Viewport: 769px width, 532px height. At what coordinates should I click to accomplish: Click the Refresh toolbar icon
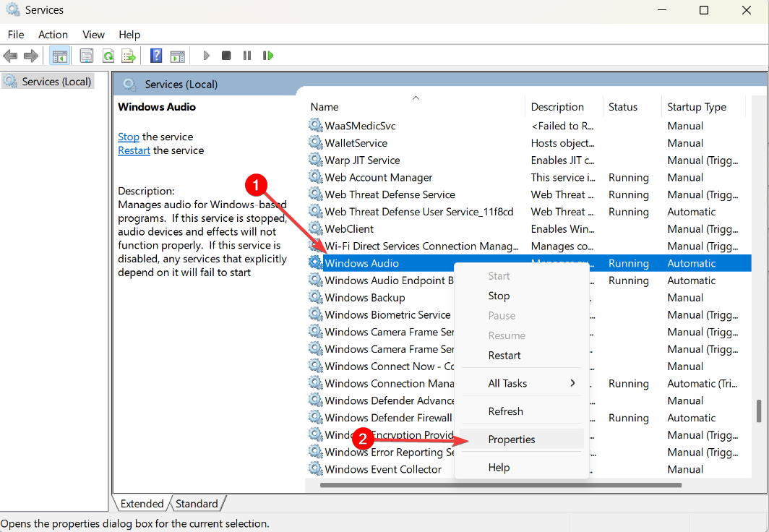coord(108,56)
